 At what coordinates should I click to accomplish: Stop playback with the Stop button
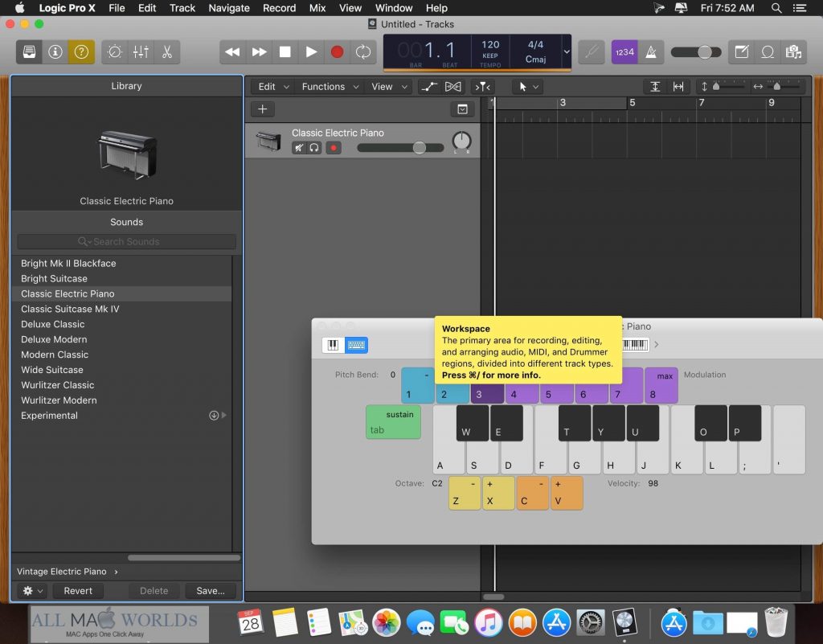(x=285, y=52)
